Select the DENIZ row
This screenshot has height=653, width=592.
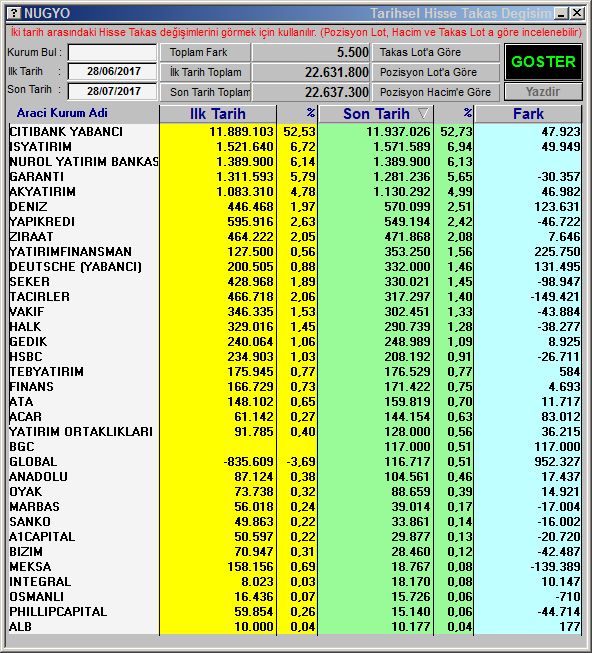point(295,207)
